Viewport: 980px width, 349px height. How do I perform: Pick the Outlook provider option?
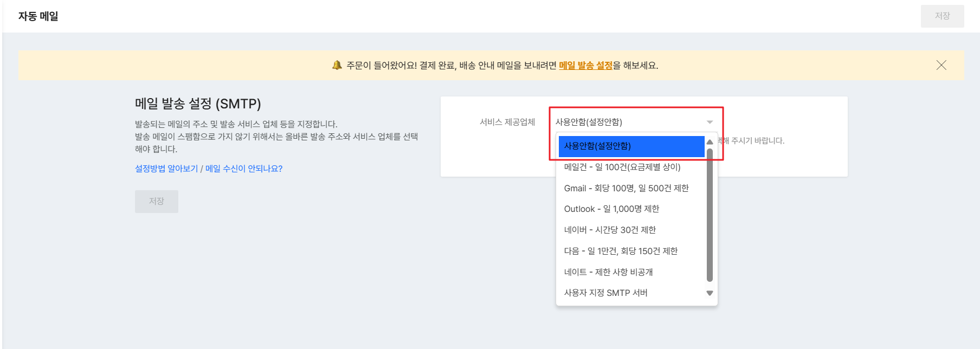click(x=611, y=209)
